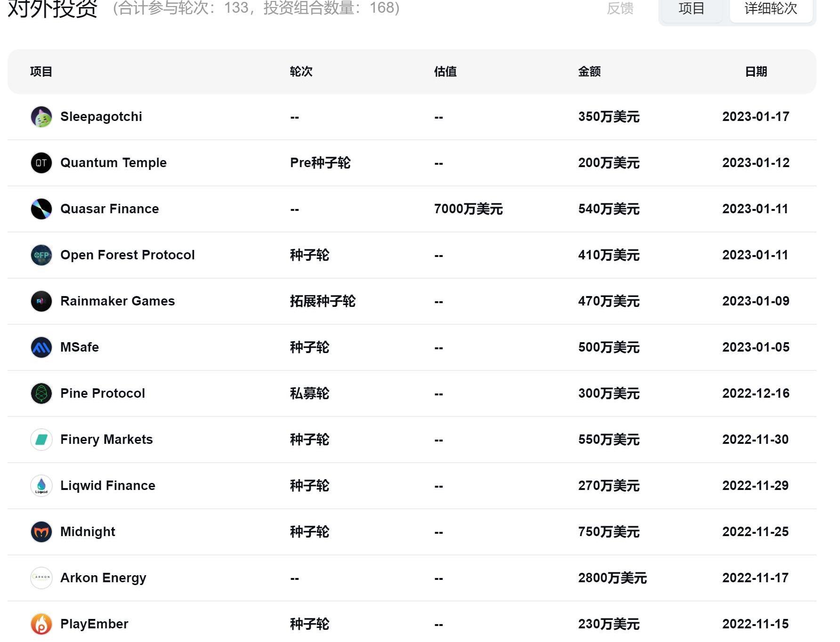The image size is (840, 642).
Task: Open the MSafe project name link
Action: tap(80, 347)
